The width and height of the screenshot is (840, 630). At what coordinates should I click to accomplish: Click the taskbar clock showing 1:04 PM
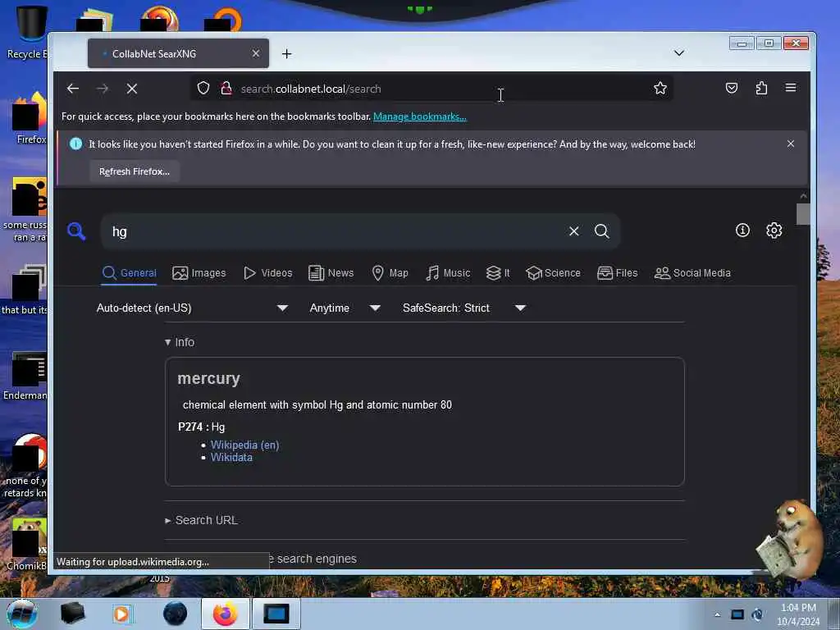(797, 614)
